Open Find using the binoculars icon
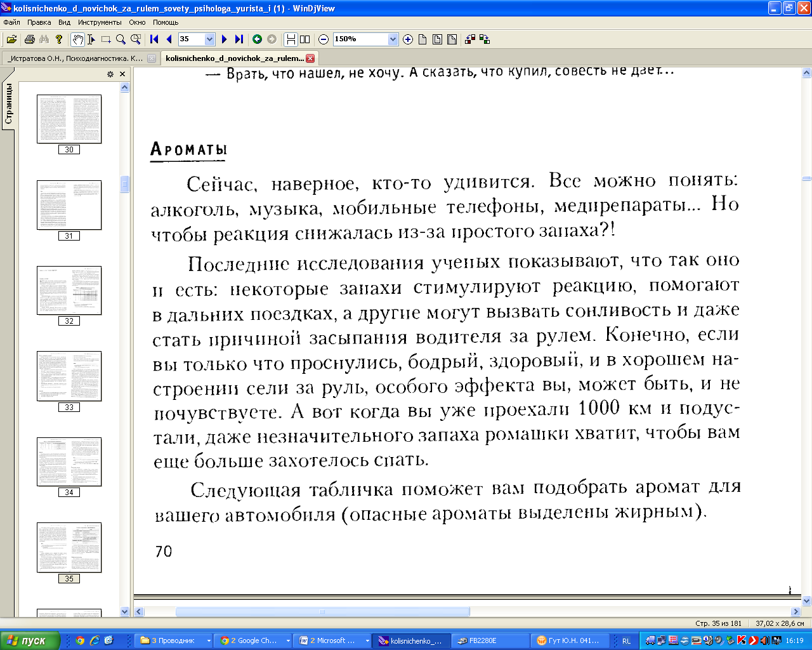Screen dimensions: 812x650 (x=44, y=39)
